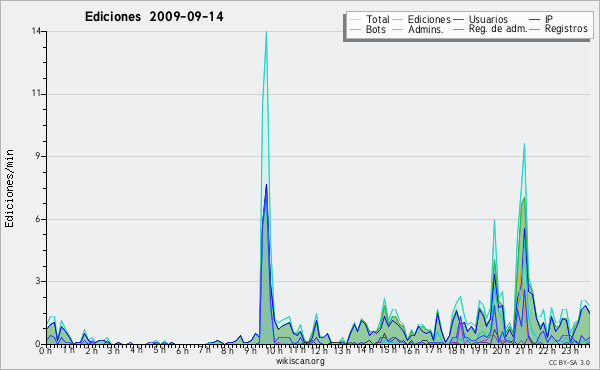This screenshot has width=600, height=370.
Task: Click the Usuarios legend label
Action: [x=488, y=19]
